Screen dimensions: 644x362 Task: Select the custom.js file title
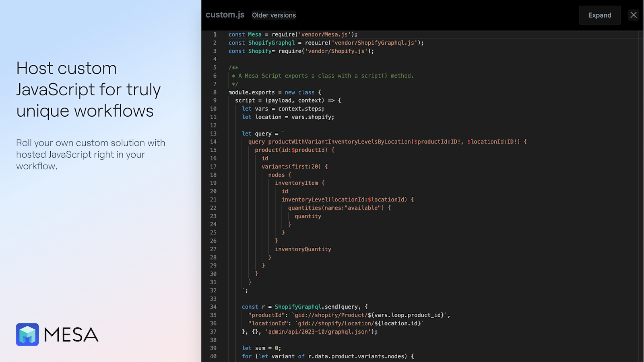click(225, 14)
